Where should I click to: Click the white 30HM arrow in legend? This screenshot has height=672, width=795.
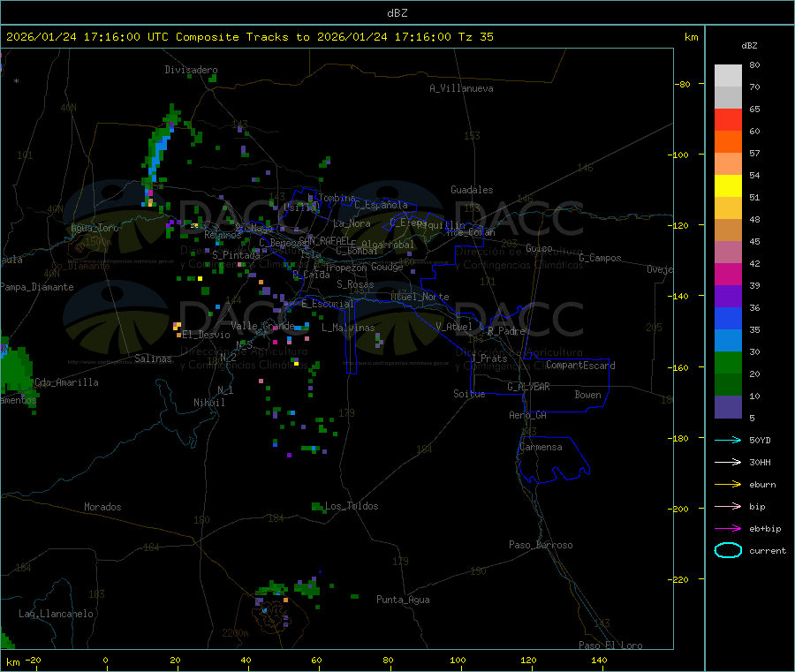[x=728, y=462]
